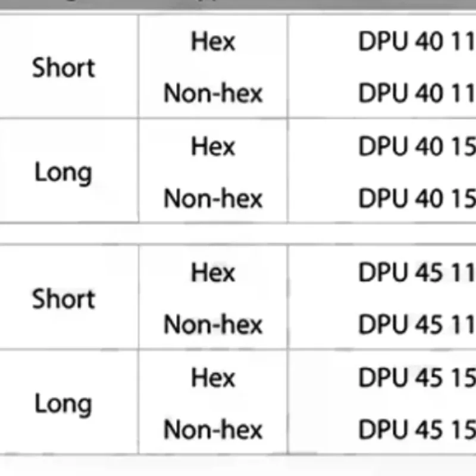476x476 pixels.
Task: Choose DPU 45 11 in the Non-hex row
Action: coord(416,324)
